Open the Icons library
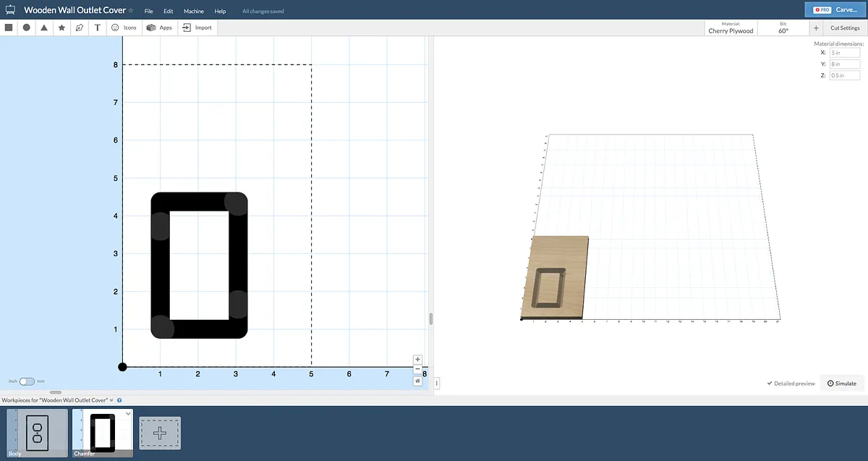The height and width of the screenshot is (461, 868). [x=123, y=28]
